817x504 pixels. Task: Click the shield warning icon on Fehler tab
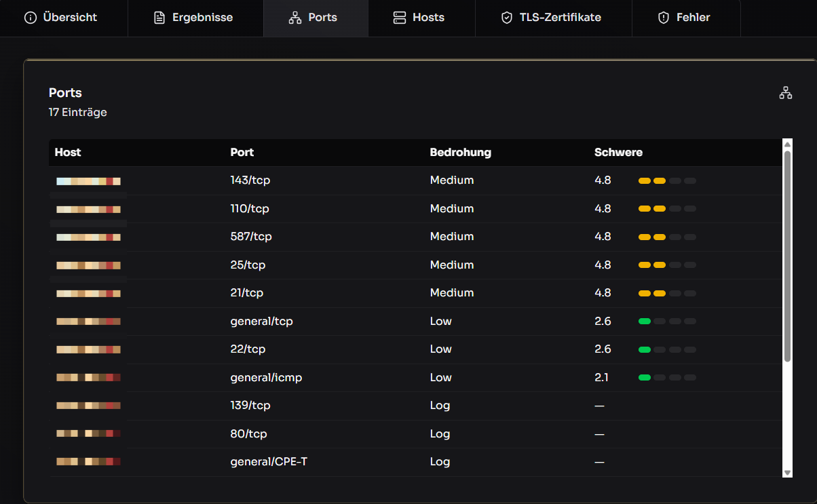[664, 18]
